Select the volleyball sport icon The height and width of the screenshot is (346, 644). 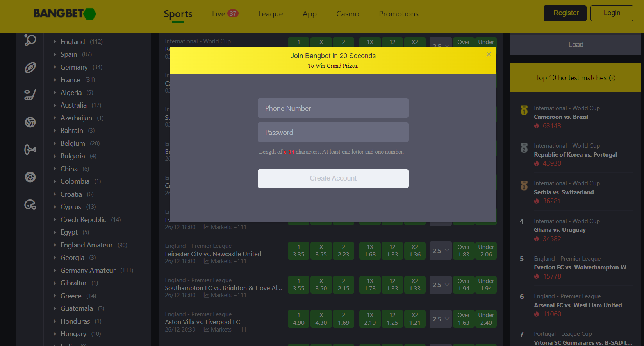point(30,122)
